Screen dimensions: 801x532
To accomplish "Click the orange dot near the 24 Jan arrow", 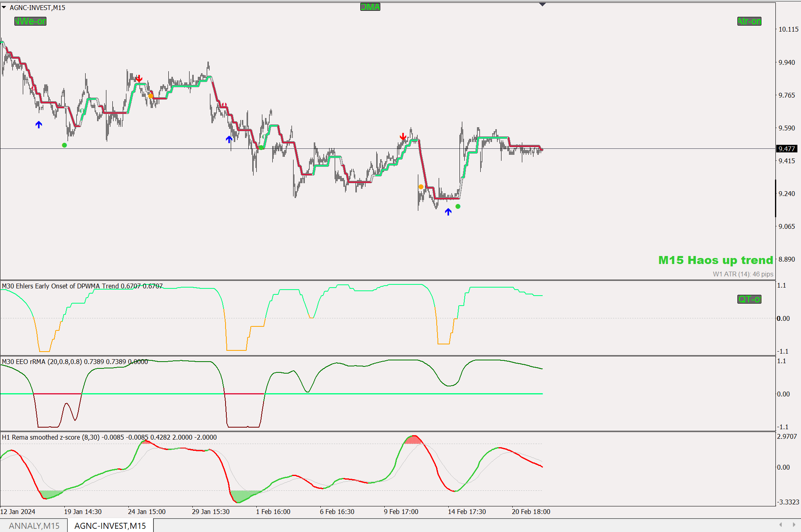I will click(x=151, y=96).
